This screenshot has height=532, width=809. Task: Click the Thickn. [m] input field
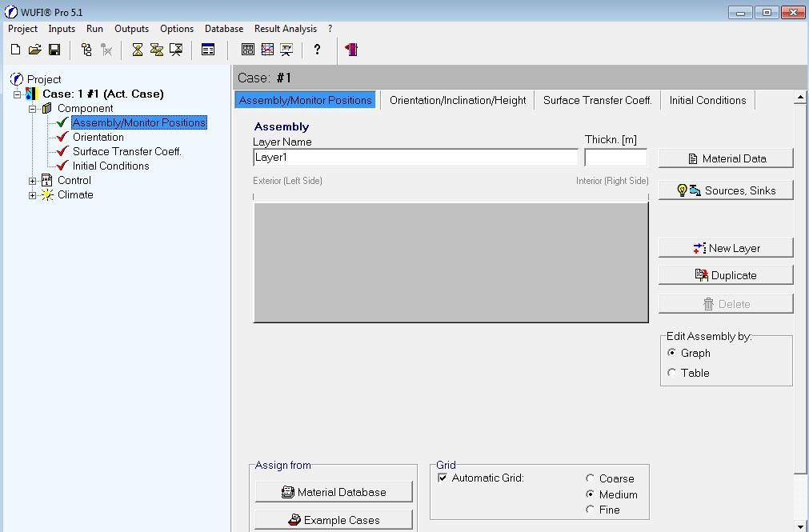(x=615, y=158)
